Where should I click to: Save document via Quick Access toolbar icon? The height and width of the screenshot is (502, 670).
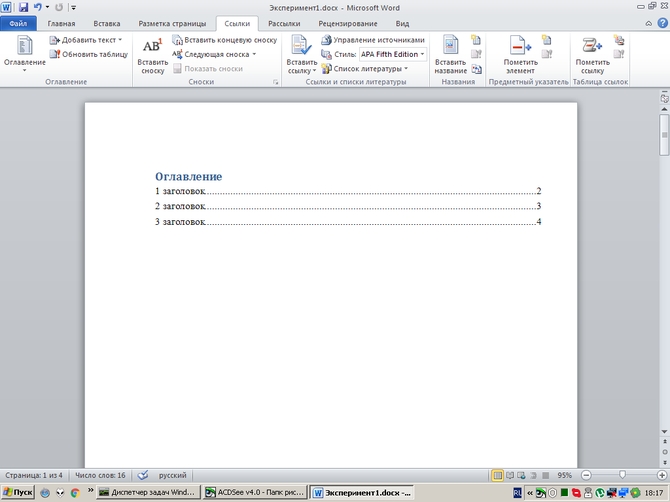[x=22, y=7]
